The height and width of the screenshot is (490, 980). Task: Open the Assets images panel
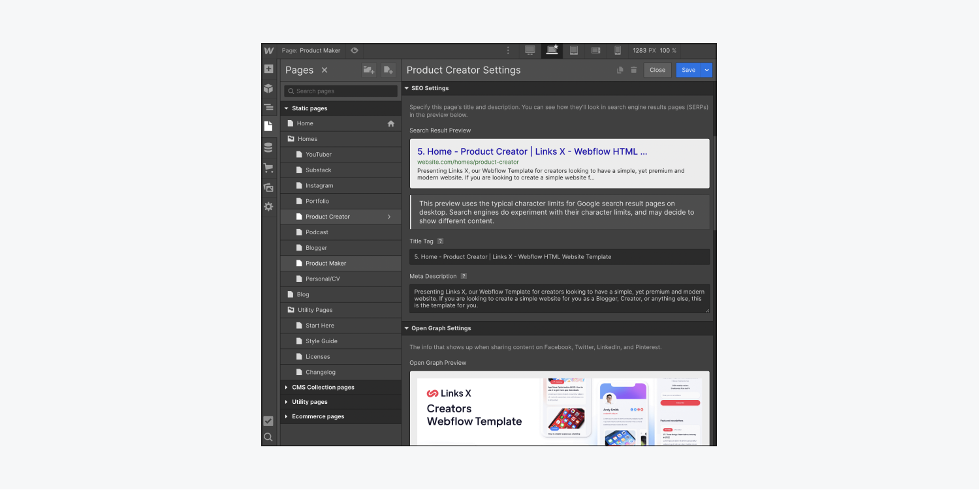tap(268, 187)
